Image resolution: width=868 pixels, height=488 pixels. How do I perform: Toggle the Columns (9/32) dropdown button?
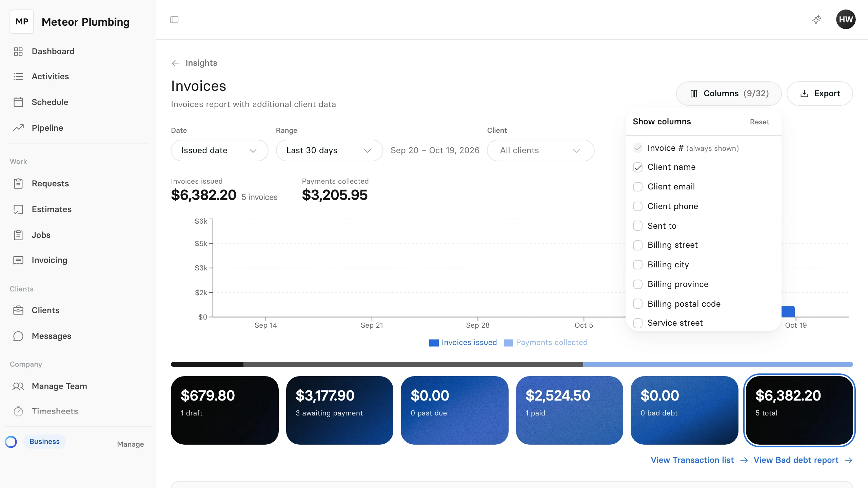729,94
